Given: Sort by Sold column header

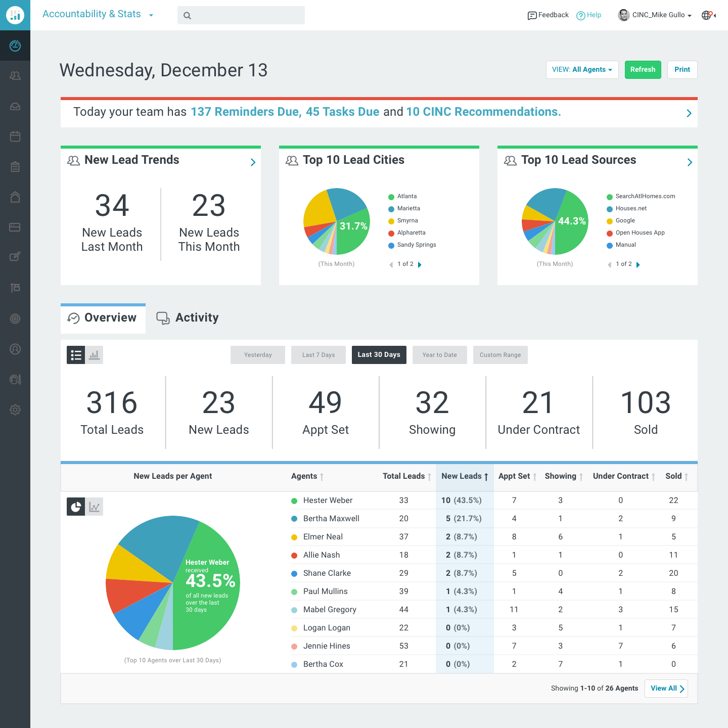Looking at the screenshot, I should 677,476.
